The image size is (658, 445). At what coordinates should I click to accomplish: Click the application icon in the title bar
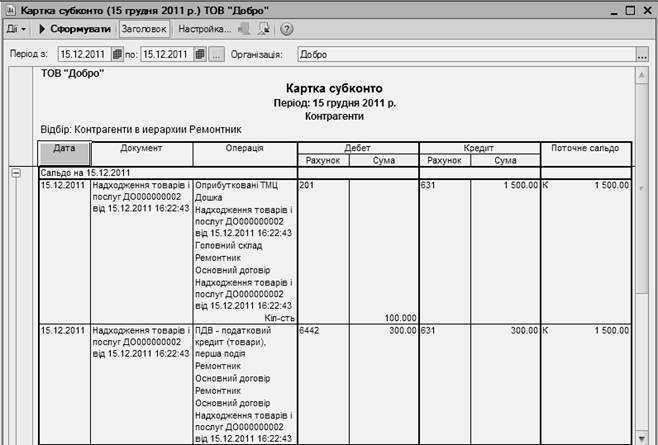tap(10, 10)
